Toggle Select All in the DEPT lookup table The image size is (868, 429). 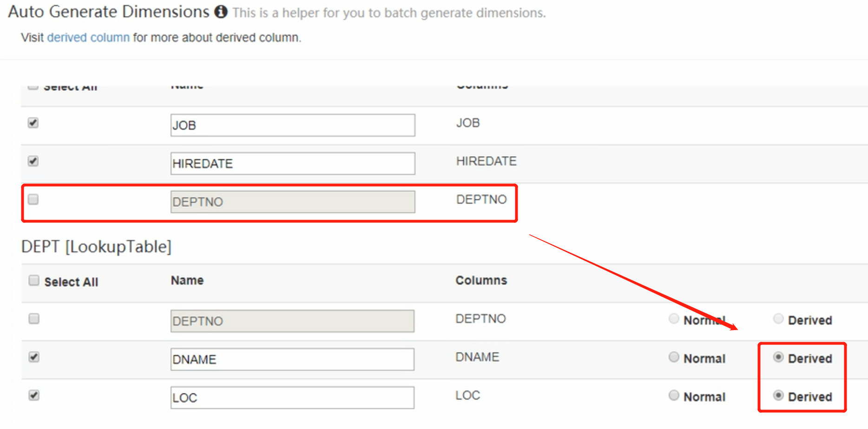pos(34,280)
